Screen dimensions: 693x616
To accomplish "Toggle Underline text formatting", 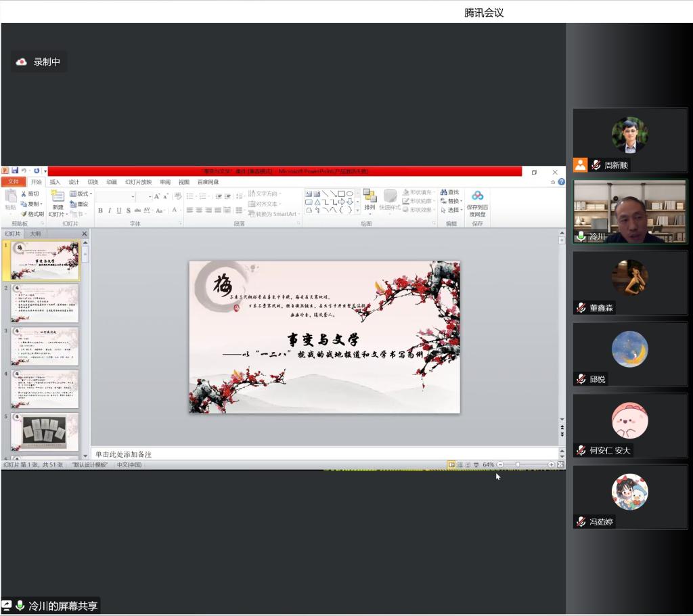I will pyautogui.click(x=118, y=211).
